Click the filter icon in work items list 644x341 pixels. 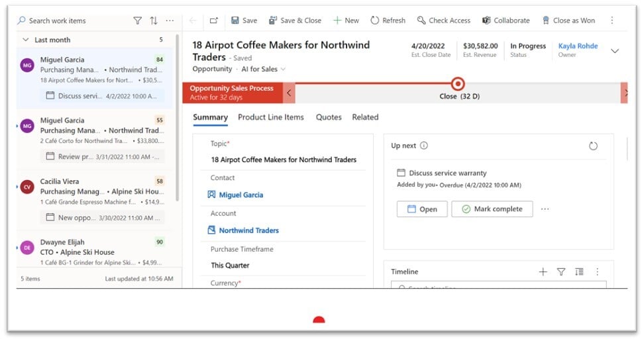[x=137, y=21]
